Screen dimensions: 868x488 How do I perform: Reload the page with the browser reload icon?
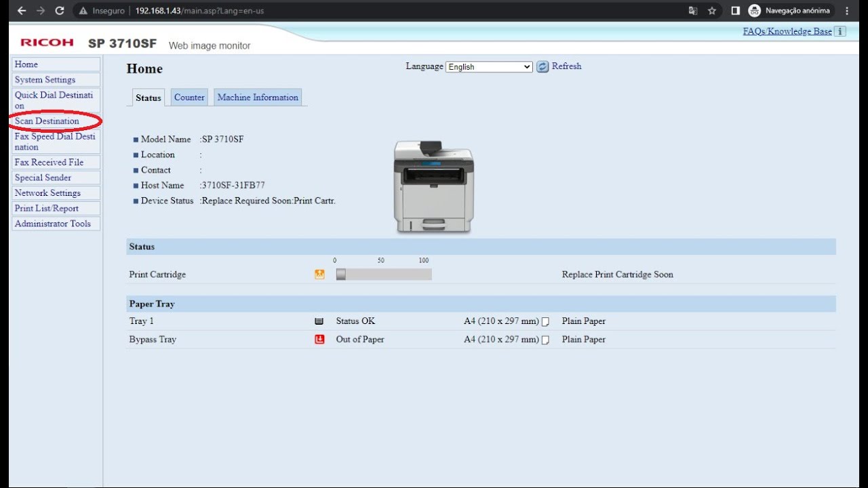[x=60, y=11]
